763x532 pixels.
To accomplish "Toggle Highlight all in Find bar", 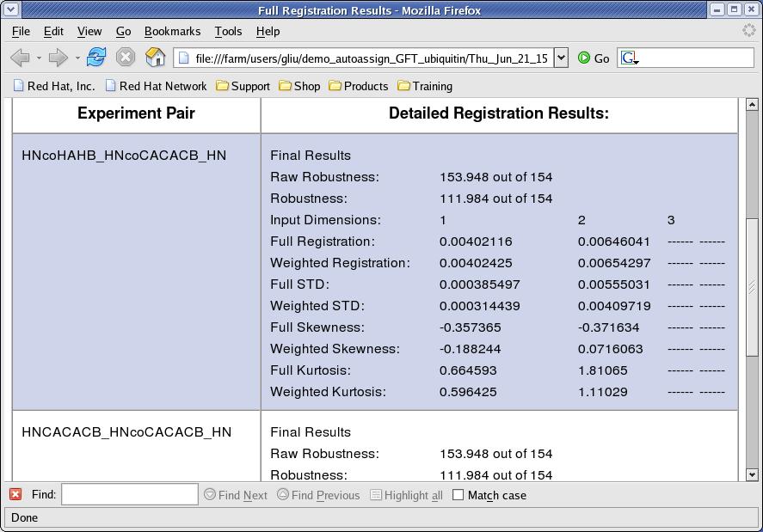I will tap(406, 495).
